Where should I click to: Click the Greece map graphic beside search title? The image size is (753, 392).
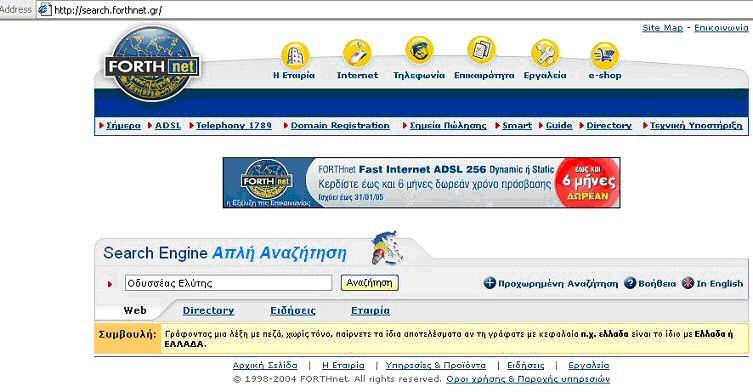(x=387, y=247)
